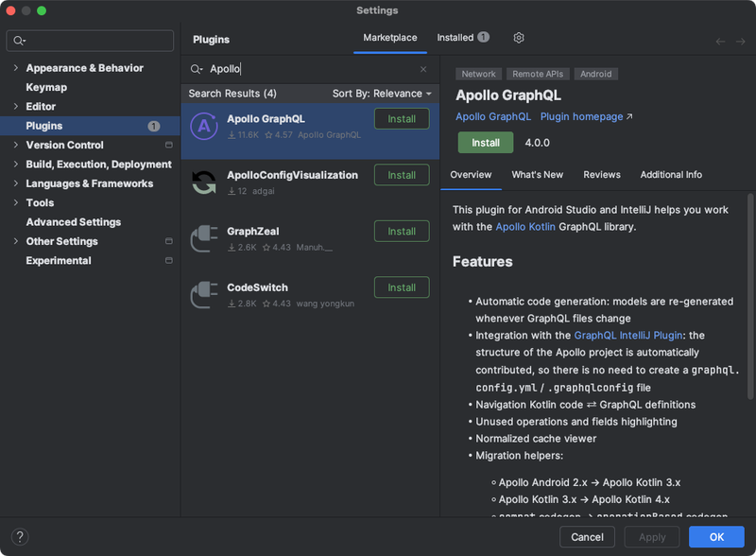Click the Version Control project-level marker icon
This screenshot has width=756, height=556.
pyautogui.click(x=169, y=145)
